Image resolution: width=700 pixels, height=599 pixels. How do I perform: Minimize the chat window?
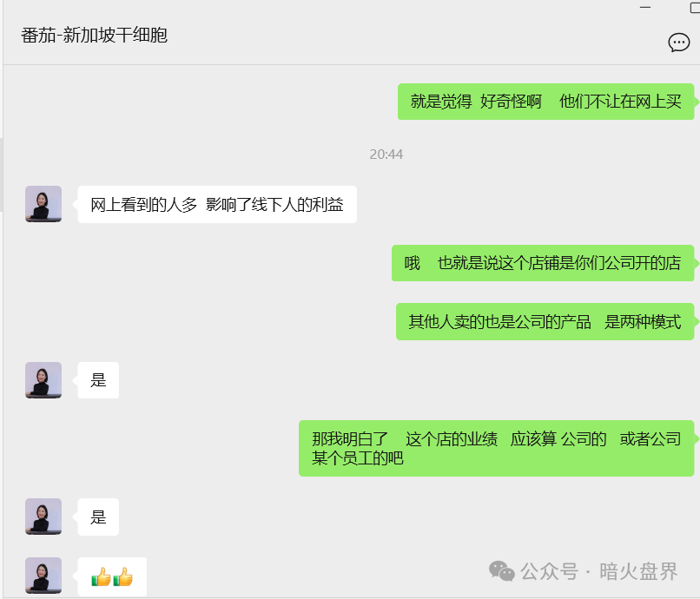point(645,7)
